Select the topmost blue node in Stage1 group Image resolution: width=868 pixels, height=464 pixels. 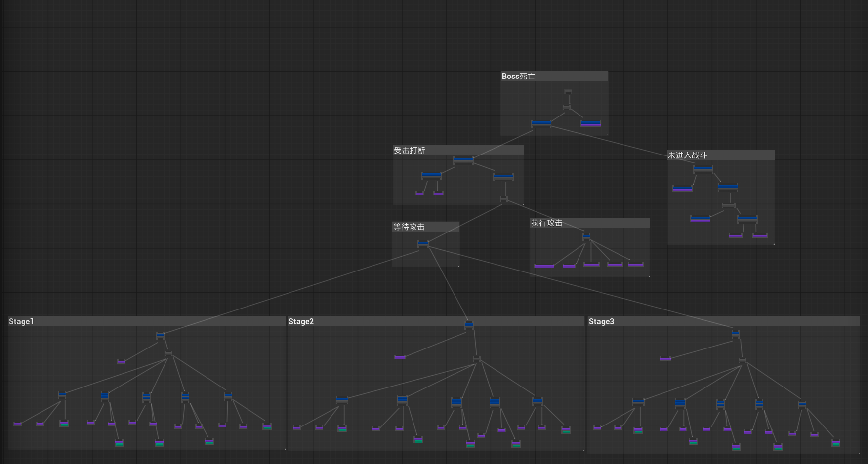(x=160, y=335)
